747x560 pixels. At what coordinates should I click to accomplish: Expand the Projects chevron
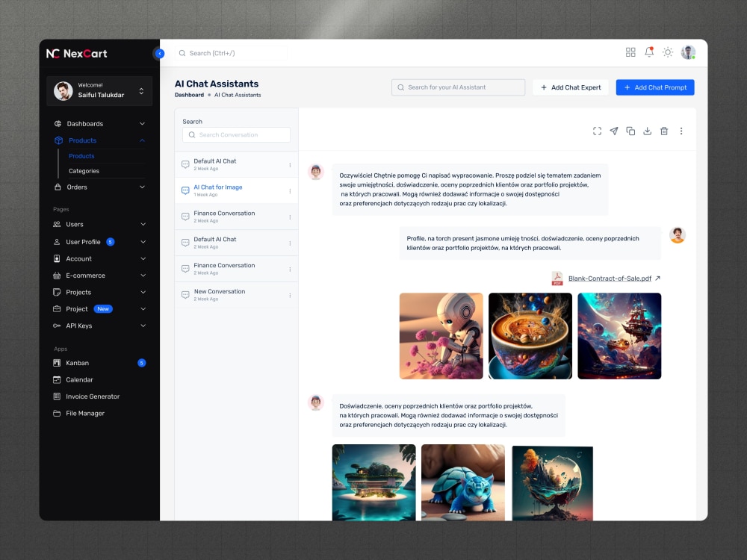pos(143,292)
